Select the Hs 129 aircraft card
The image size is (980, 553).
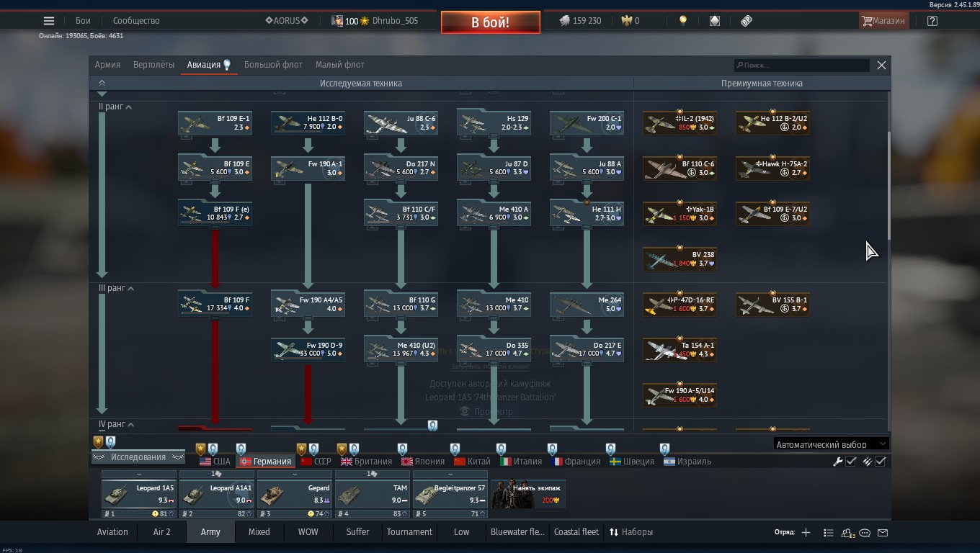[x=494, y=123]
